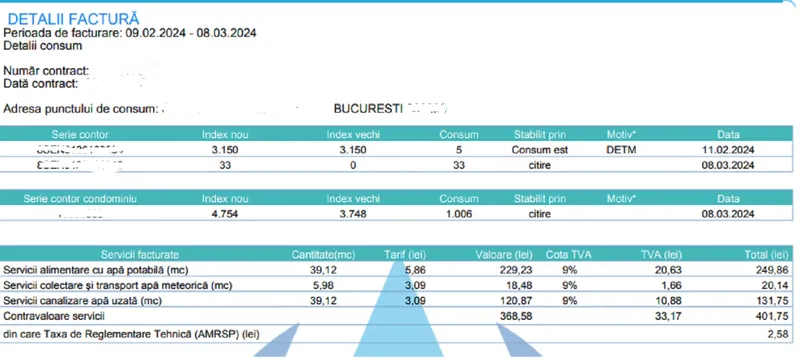
Task: Select Servicii alimentare cu apă potabilă row
Action: [400, 270]
